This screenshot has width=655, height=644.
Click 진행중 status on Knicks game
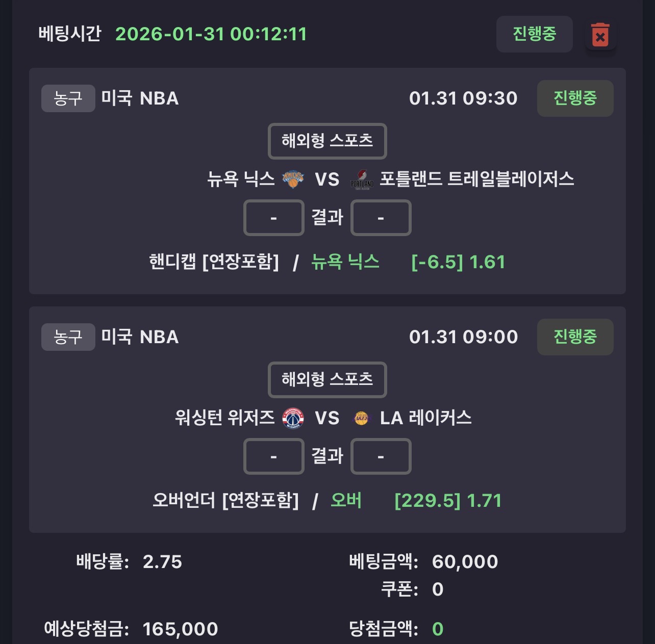(x=575, y=98)
